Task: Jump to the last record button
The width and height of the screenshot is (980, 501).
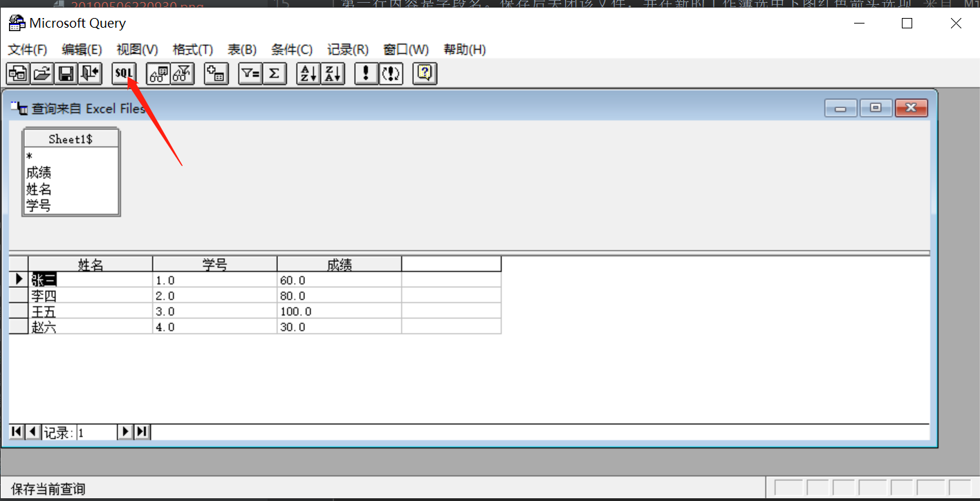Action: pos(141,431)
